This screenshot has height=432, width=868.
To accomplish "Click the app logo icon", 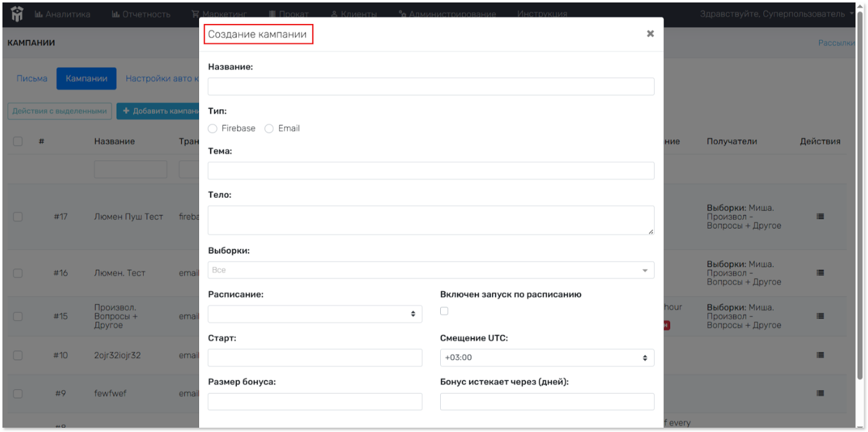I will tap(17, 14).
